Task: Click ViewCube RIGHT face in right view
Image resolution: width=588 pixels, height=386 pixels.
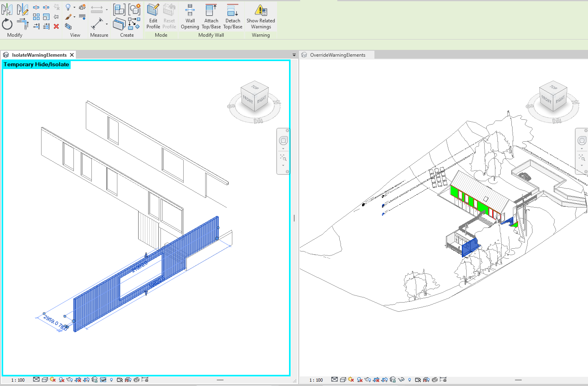Action: (x=560, y=99)
